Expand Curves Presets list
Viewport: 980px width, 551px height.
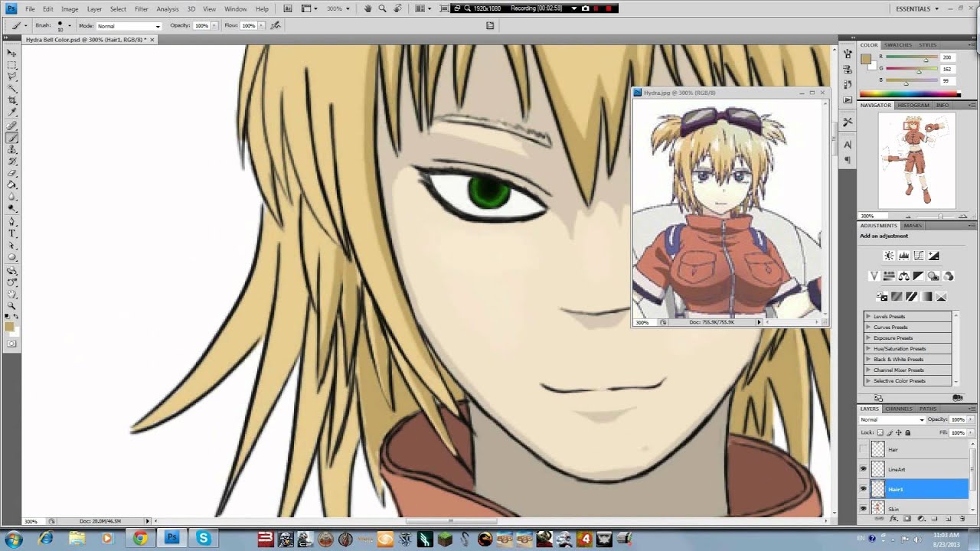click(x=868, y=327)
